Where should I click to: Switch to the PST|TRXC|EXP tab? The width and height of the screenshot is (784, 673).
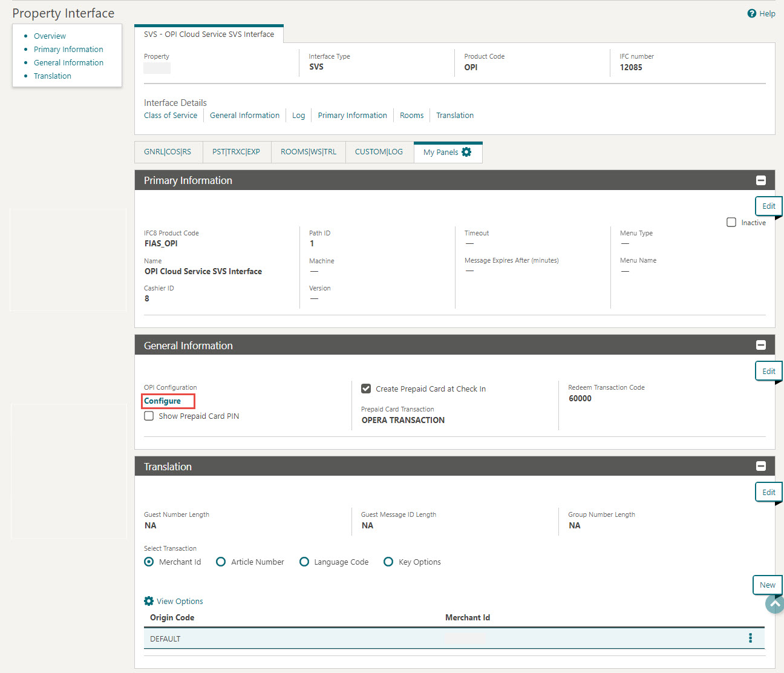(236, 152)
